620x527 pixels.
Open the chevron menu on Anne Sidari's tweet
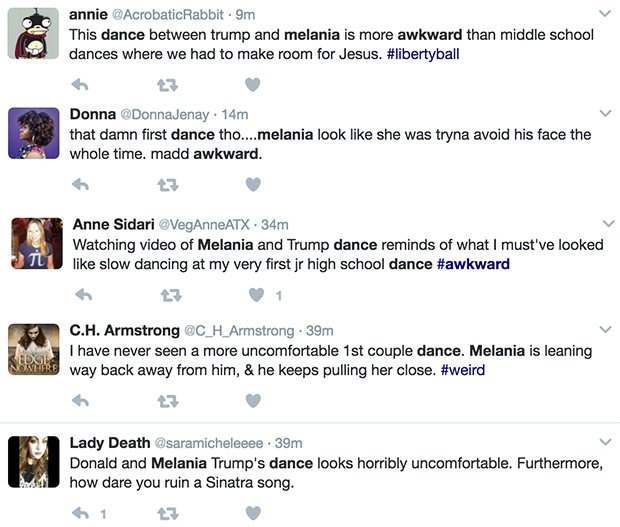(x=607, y=222)
